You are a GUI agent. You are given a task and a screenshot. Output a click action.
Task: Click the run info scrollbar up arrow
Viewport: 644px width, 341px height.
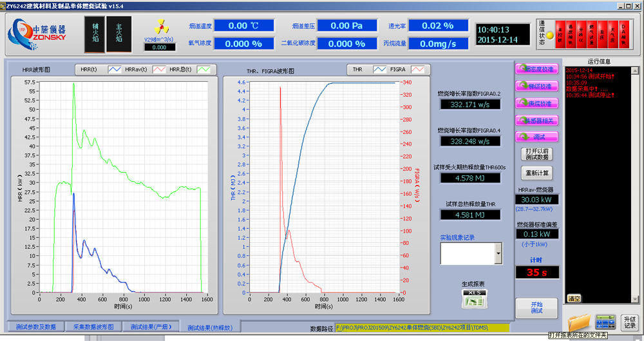click(635, 70)
